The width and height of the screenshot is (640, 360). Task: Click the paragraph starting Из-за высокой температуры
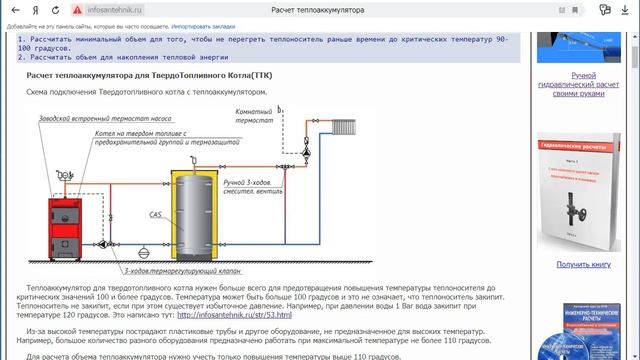point(253,336)
